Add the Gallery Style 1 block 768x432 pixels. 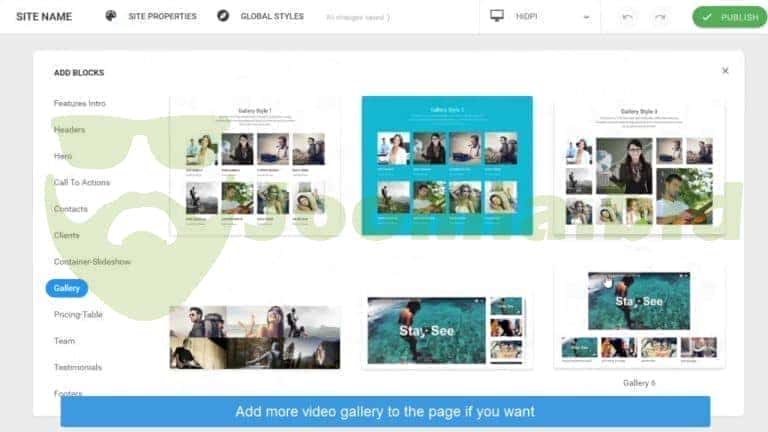click(254, 166)
